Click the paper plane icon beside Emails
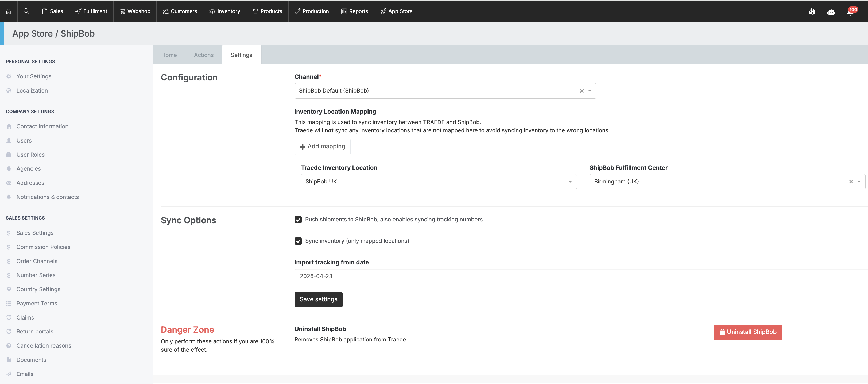The width and height of the screenshot is (868, 384). pos(9,374)
